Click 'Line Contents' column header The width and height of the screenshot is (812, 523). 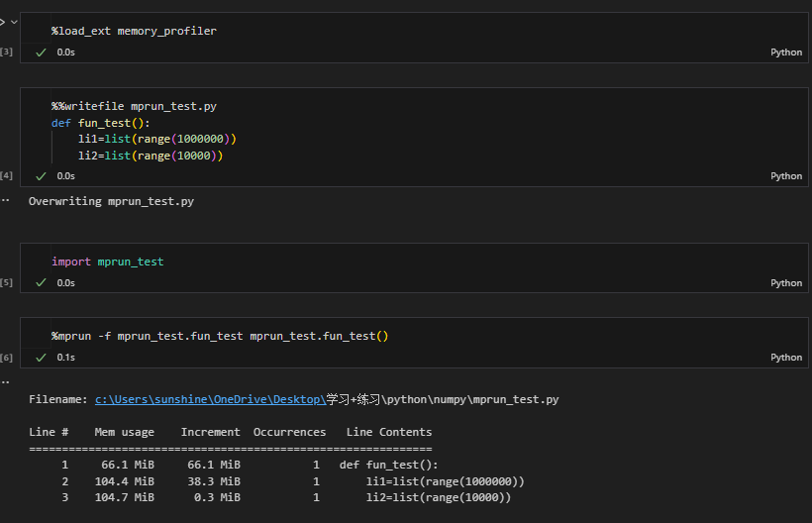click(x=389, y=432)
